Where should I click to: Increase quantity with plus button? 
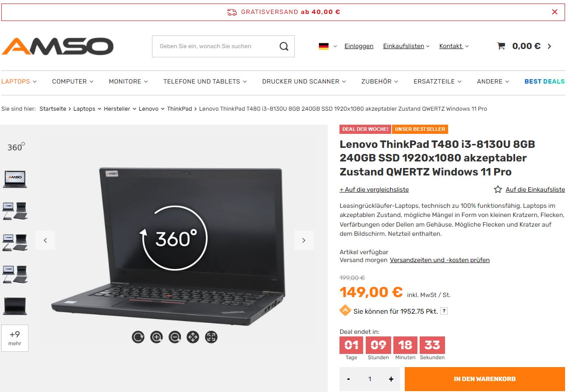(x=391, y=379)
